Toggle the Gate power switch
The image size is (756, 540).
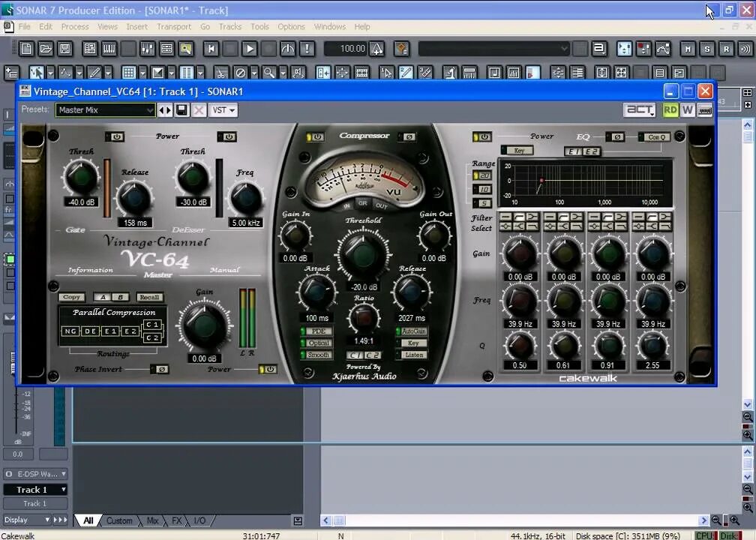115,137
